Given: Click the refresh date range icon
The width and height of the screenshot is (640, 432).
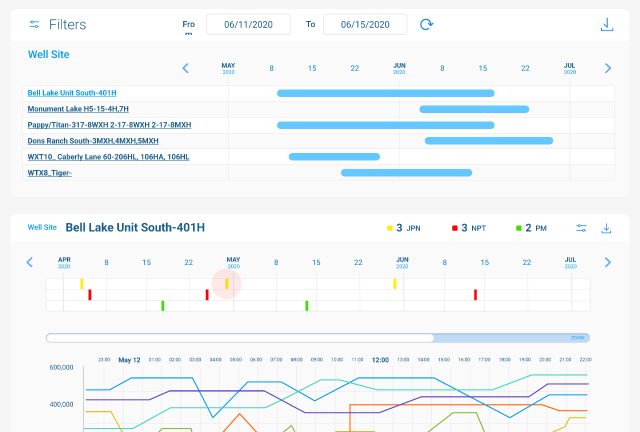Looking at the screenshot, I should 427,24.
